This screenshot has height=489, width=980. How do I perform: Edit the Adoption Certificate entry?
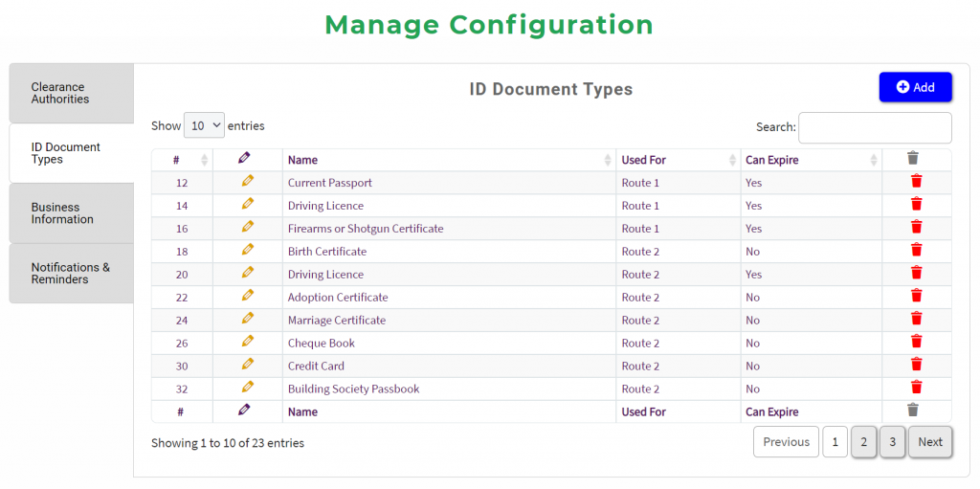[248, 297]
